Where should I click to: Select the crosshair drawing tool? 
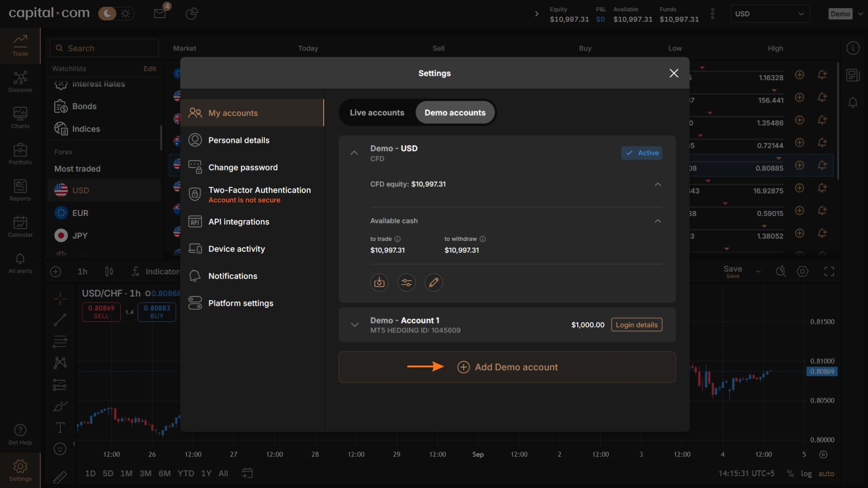[x=60, y=298]
